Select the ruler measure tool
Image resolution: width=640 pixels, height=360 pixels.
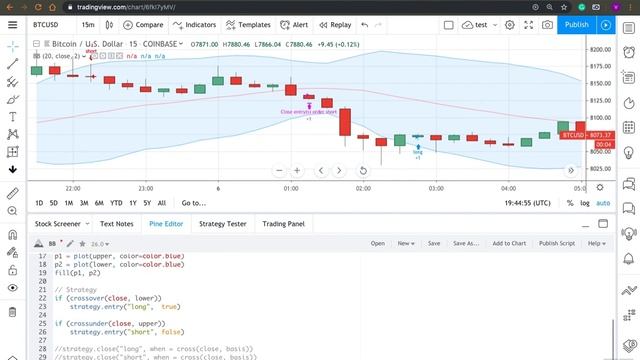coord(13,193)
